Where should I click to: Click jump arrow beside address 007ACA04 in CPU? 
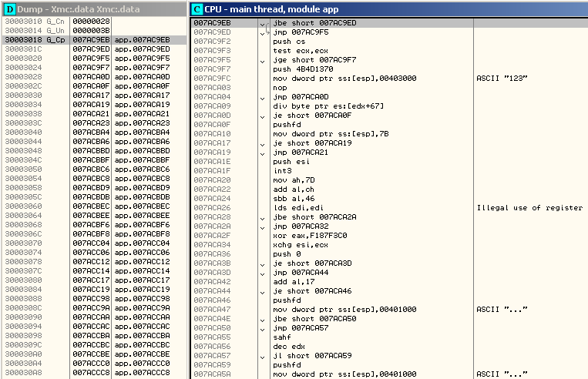tap(263, 96)
